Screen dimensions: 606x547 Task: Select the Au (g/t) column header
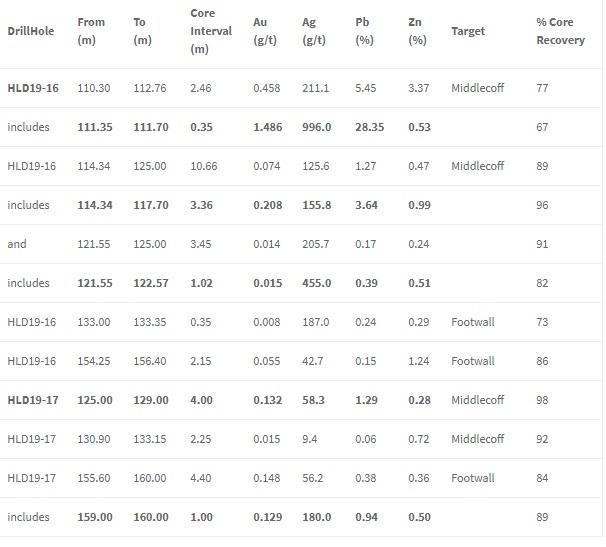point(265,31)
